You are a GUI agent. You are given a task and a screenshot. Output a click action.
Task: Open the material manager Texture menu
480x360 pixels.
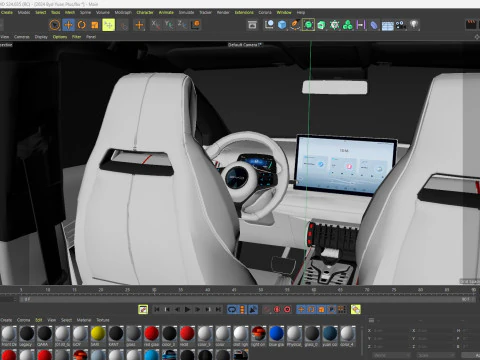tap(103, 320)
